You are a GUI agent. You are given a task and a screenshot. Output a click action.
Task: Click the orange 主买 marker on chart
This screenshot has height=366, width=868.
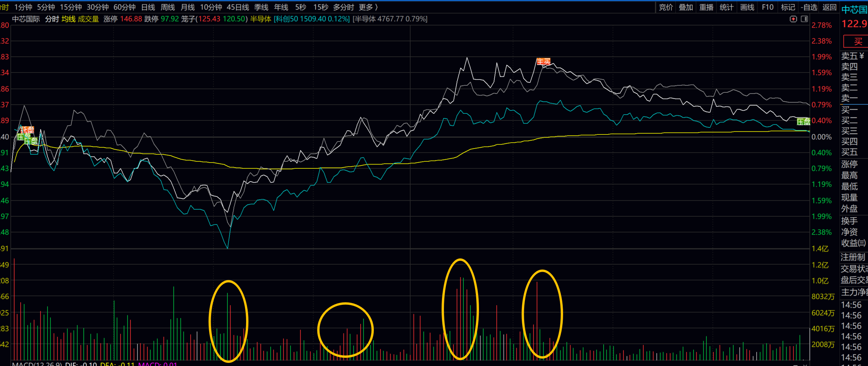tap(543, 62)
